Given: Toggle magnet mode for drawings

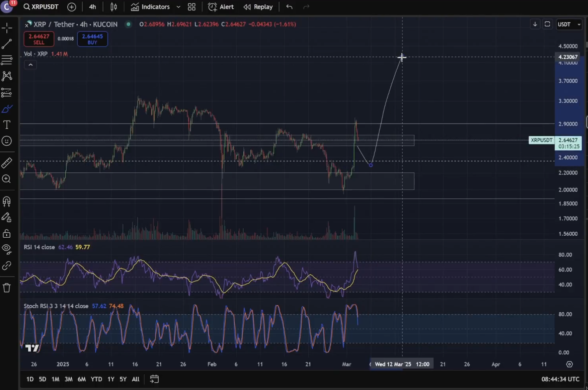Looking at the screenshot, I should (x=7, y=201).
